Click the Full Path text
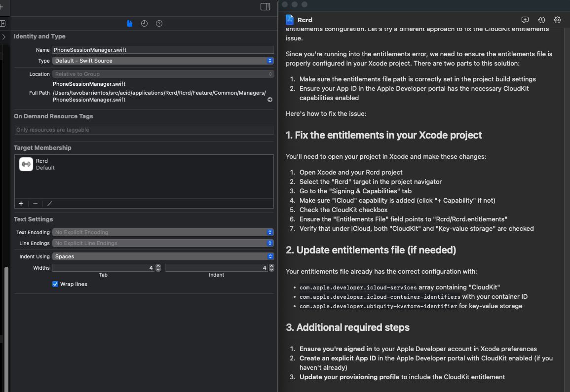 point(159,96)
